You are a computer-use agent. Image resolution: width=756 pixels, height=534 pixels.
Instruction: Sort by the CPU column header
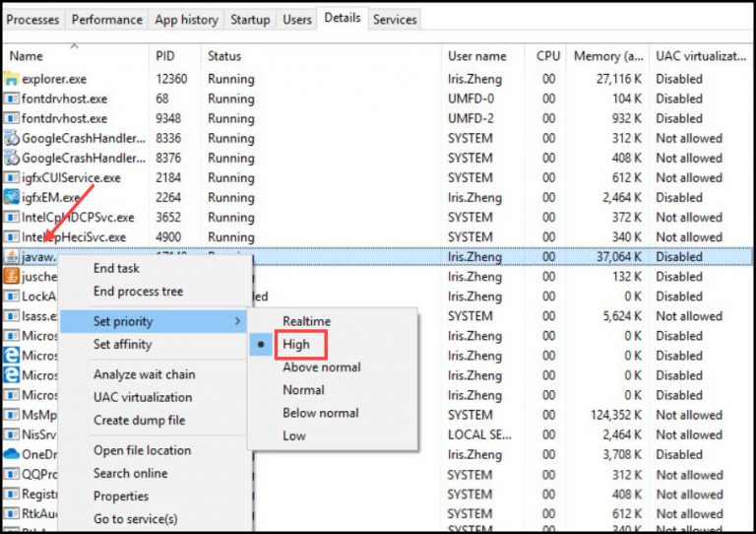[x=545, y=56]
